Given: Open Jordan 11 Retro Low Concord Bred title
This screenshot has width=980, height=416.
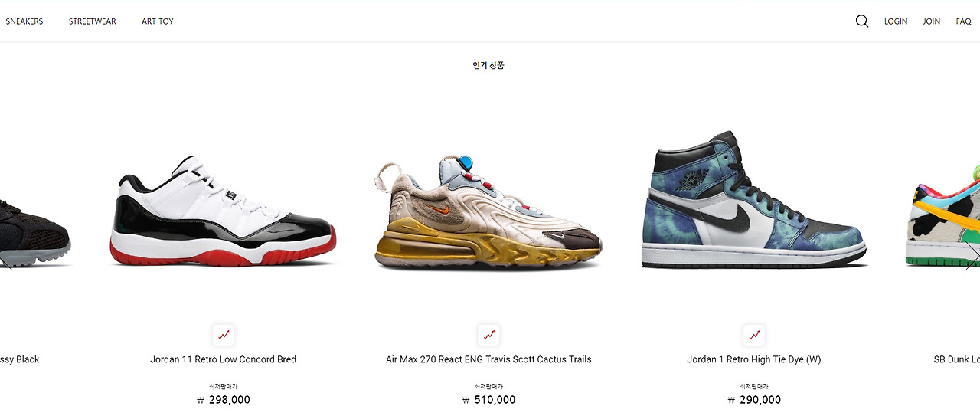Looking at the screenshot, I should pos(224,359).
